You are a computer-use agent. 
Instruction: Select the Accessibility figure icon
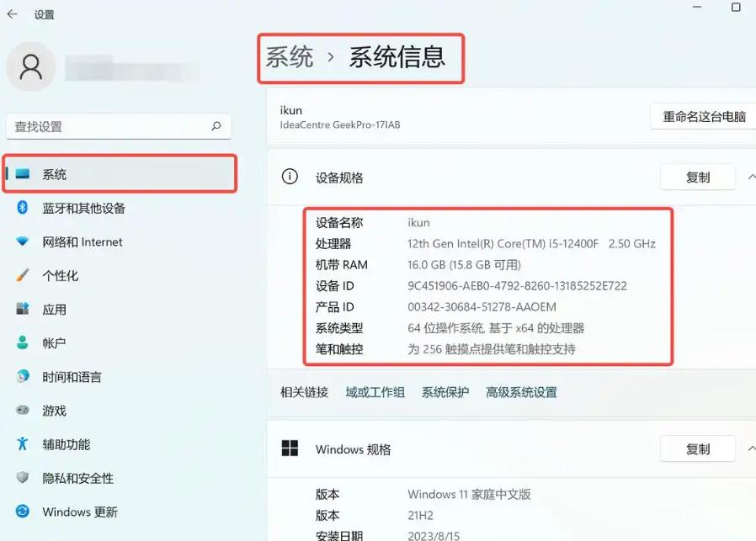click(x=22, y=443)
